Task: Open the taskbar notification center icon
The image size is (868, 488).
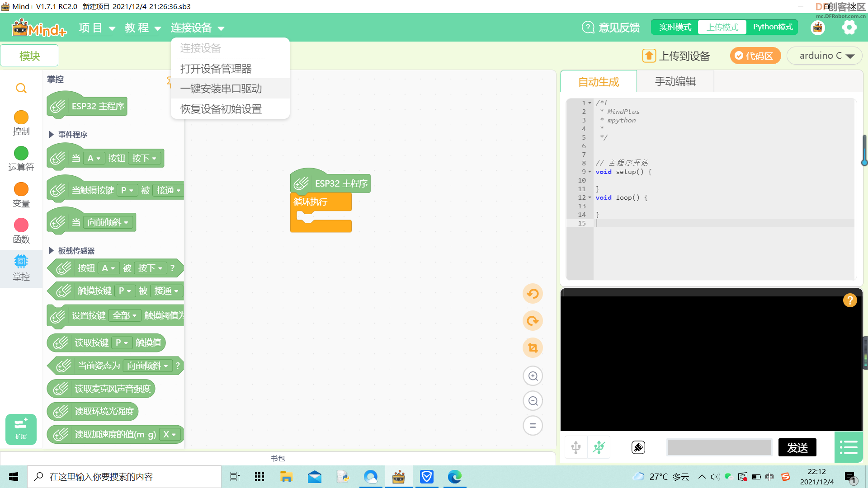Action: pyautogui.click(x=850, y=477)
